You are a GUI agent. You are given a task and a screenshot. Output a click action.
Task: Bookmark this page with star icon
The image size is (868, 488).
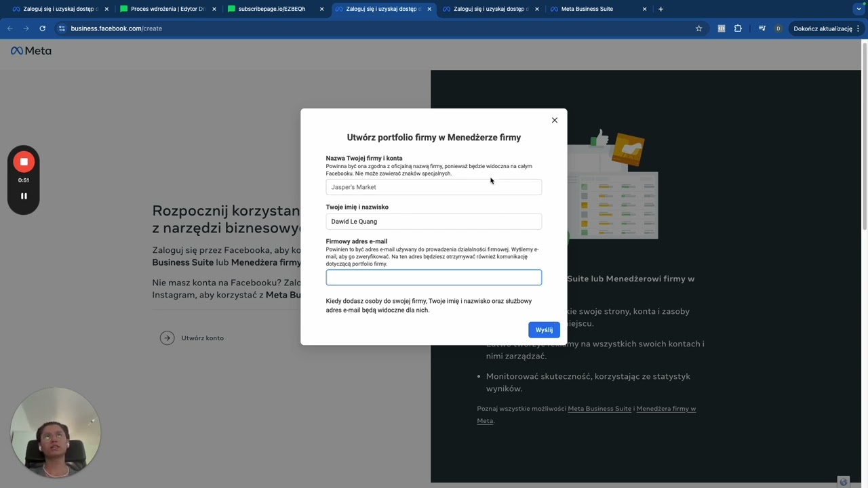coord(698,28)
